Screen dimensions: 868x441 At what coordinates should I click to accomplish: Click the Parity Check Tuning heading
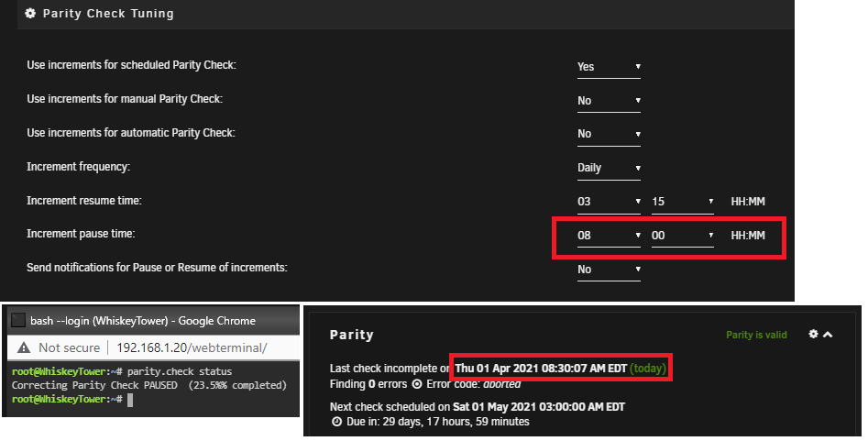tap(108, 14)
